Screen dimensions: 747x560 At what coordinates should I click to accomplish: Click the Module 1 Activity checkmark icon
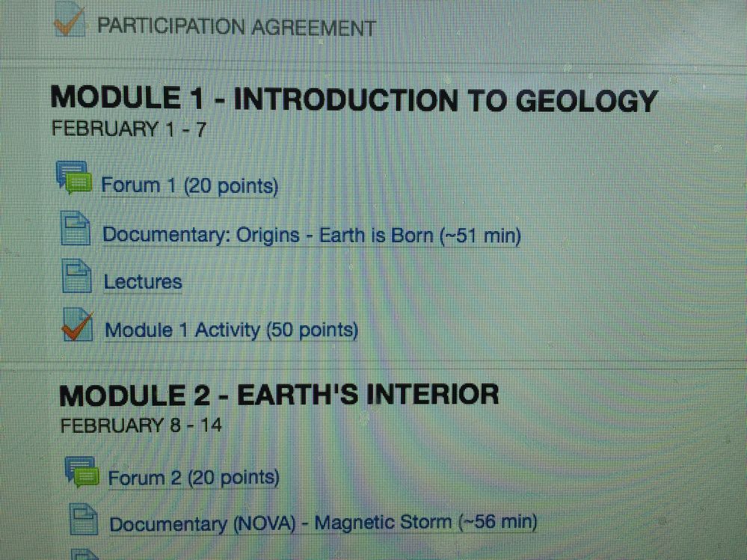77,326
